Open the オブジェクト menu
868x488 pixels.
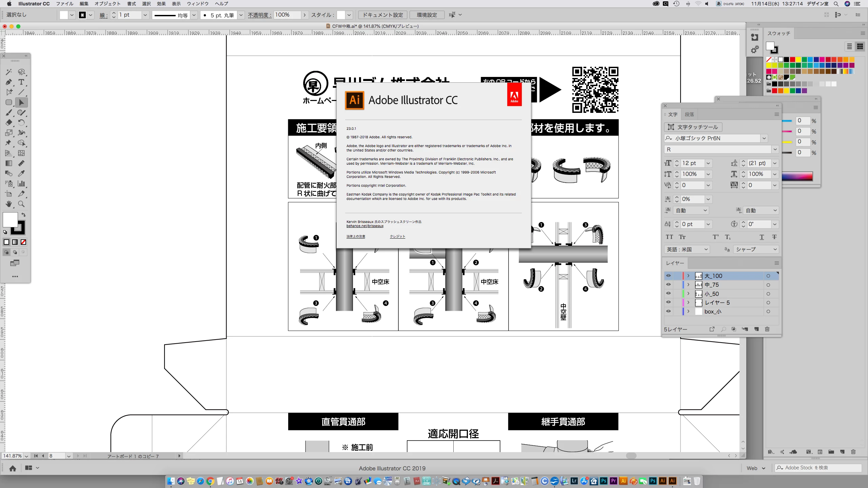(x=107, y=4)
